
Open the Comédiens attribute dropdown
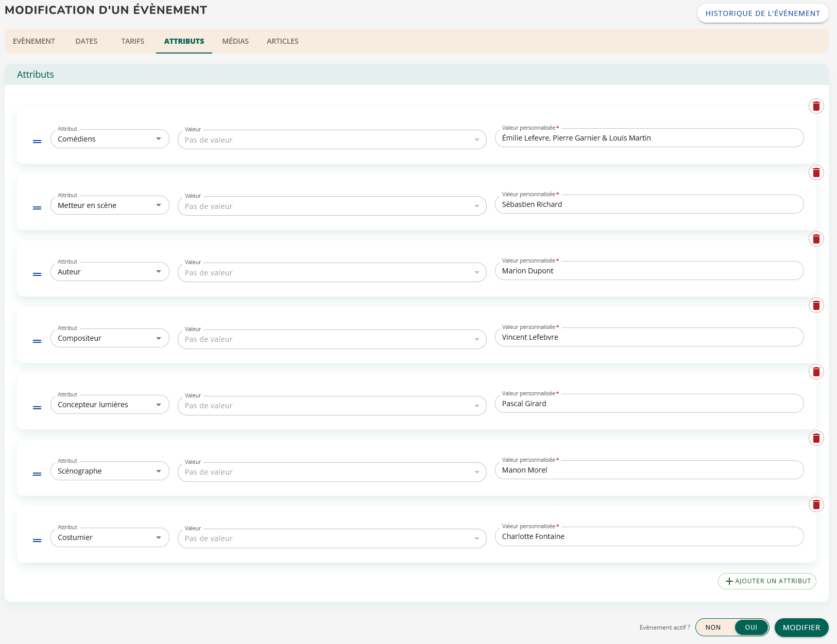tap(110, 139)
